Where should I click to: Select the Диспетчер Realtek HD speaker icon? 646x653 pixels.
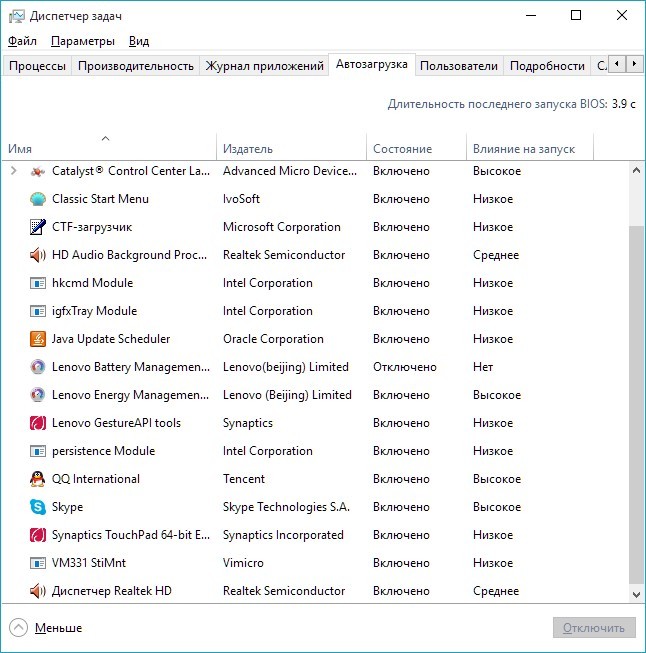[x=38, y=591]
